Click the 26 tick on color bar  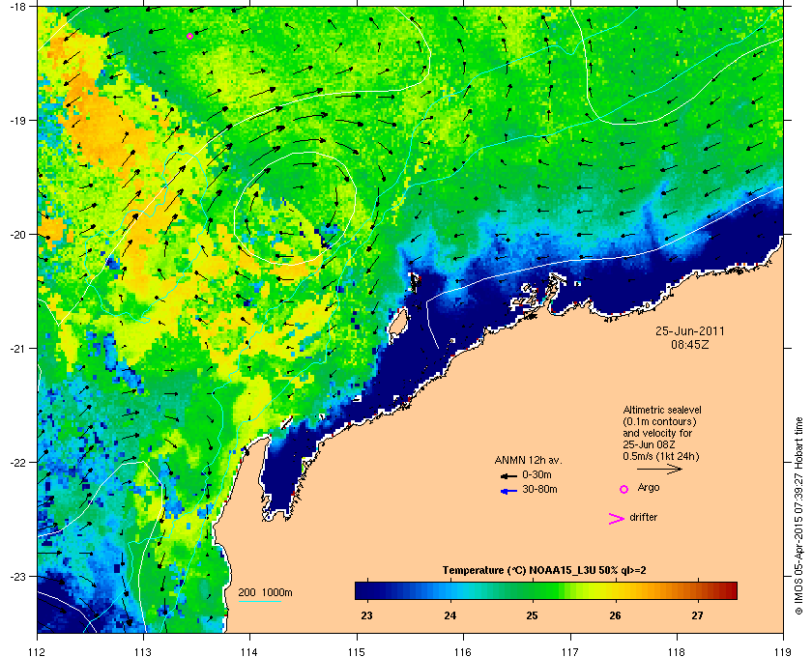[615, 615]
